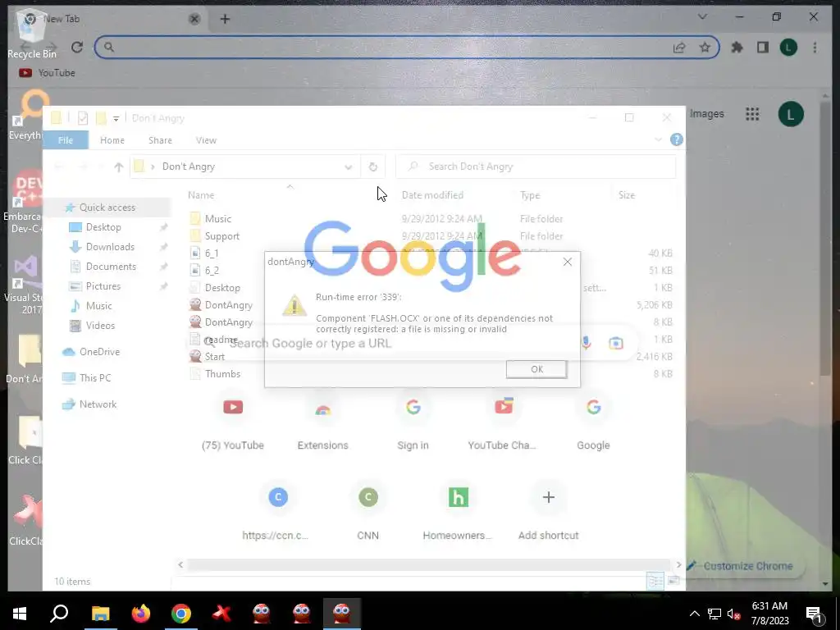Click the Chrome share page icon
Viewport: 840px width, 630px height.
click(x=679, y=48)
